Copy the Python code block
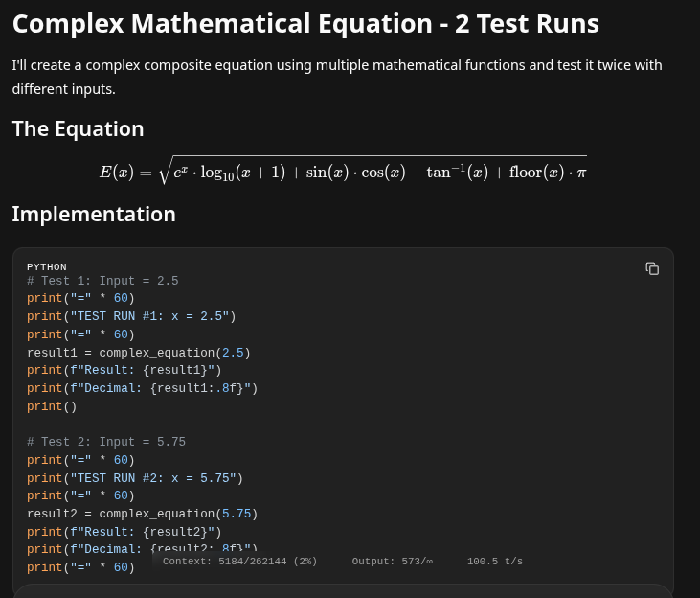Image resolution: width=700 pixels, height=598 pixels. click(x=652, y=269)
